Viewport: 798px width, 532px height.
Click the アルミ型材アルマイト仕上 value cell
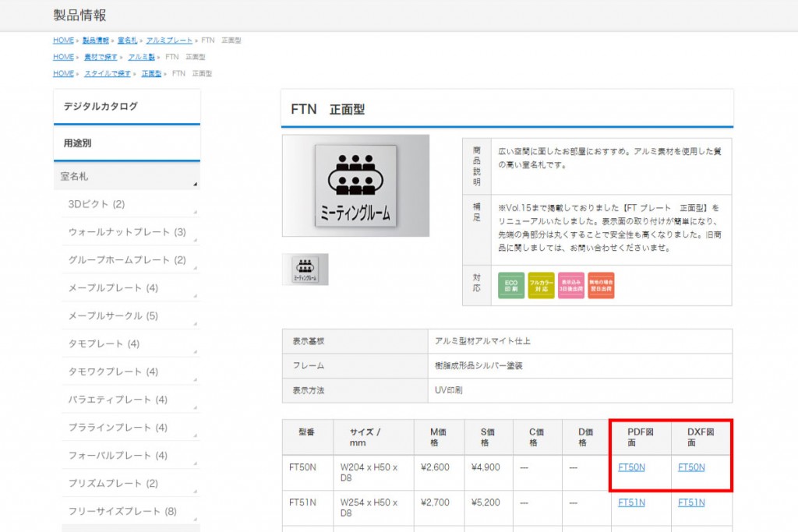point(580,341)
